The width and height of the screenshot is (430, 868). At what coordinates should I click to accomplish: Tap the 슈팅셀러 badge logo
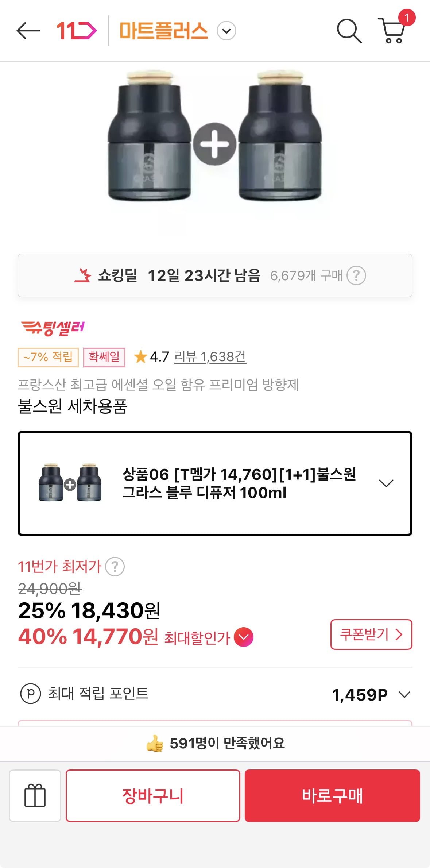click(x=53, y=327)
